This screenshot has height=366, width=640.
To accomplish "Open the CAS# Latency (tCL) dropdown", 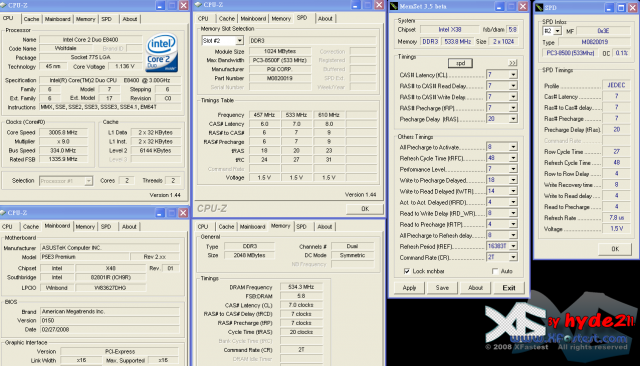I will point(513,75).
